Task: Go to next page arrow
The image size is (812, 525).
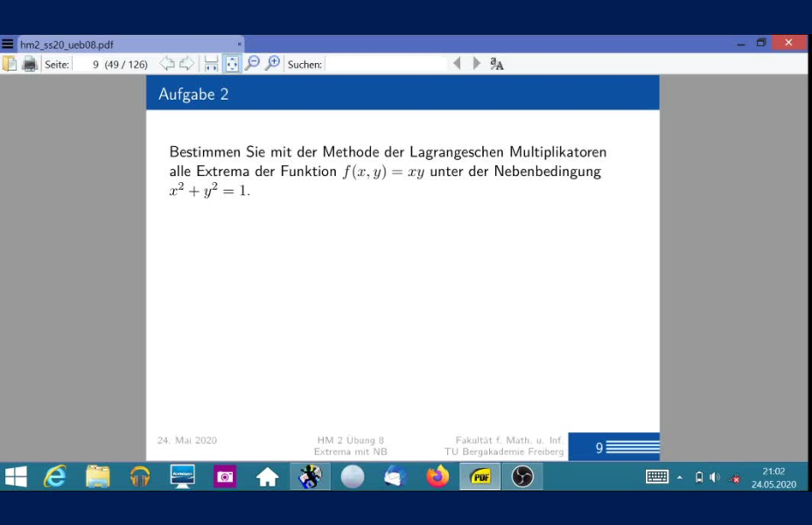Action: tap(186, 64)
